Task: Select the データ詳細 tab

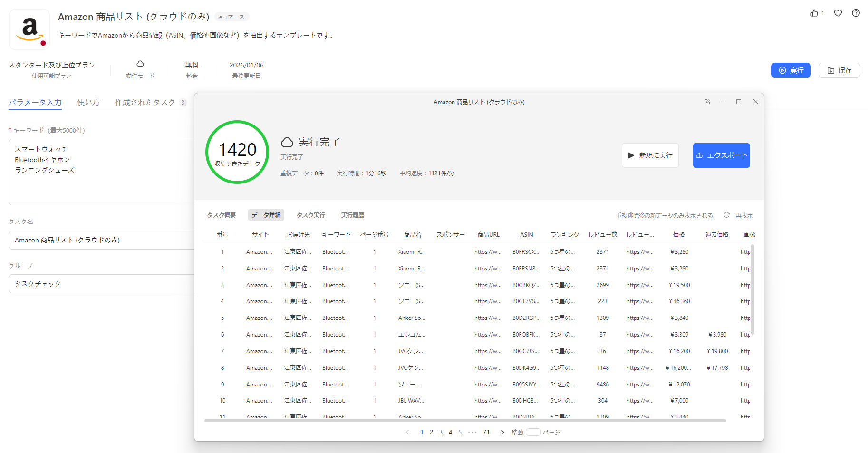Action: [266, 215]
